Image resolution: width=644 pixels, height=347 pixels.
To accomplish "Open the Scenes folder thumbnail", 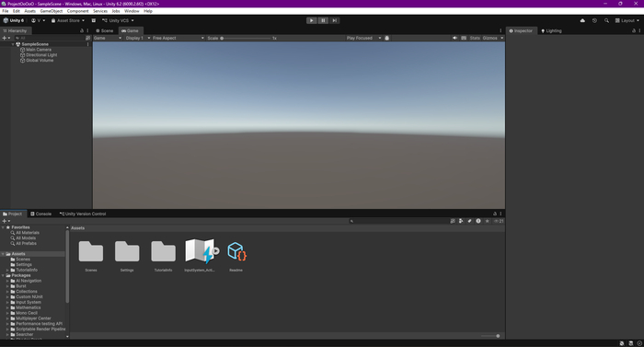I will (x=91, y=251).
